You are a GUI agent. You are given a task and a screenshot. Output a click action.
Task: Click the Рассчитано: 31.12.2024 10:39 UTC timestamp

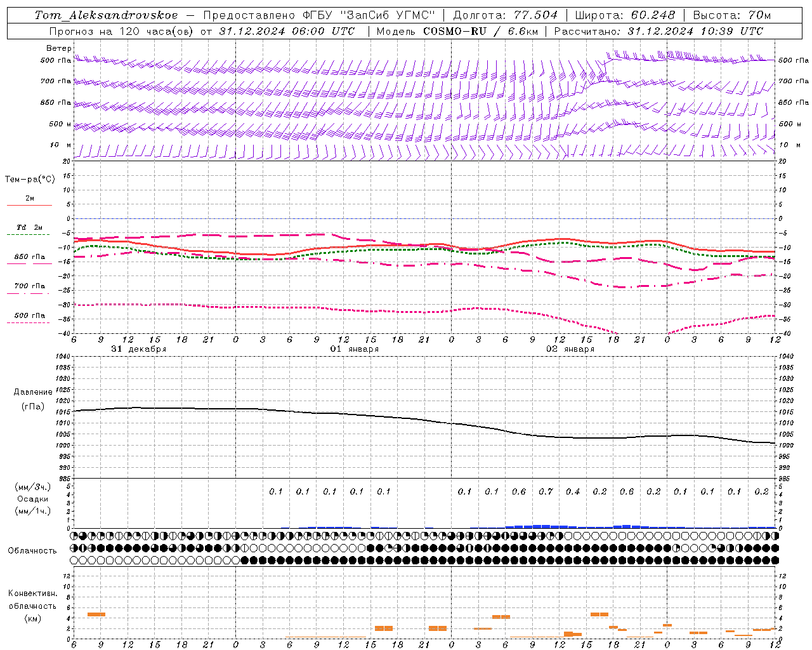tap(659, 31)
